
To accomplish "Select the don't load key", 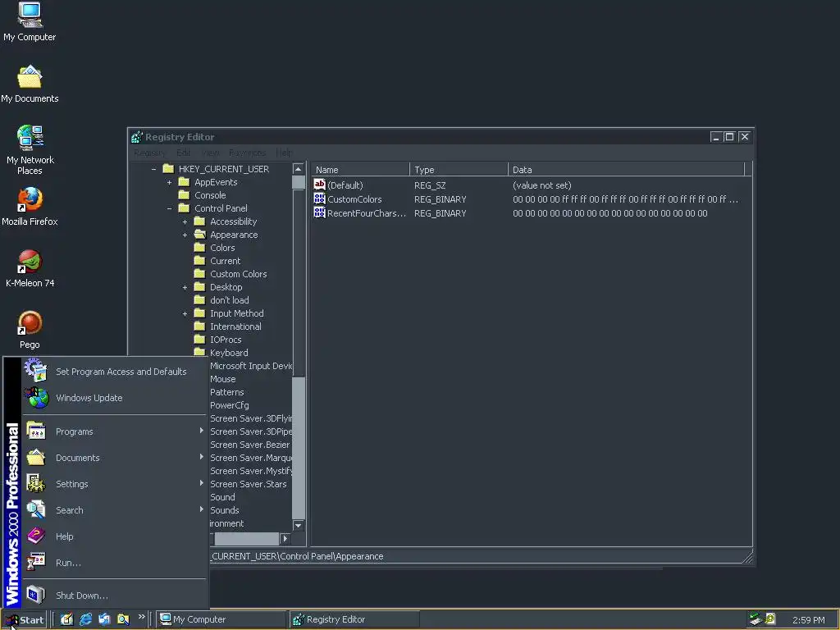I will point(230,300).
